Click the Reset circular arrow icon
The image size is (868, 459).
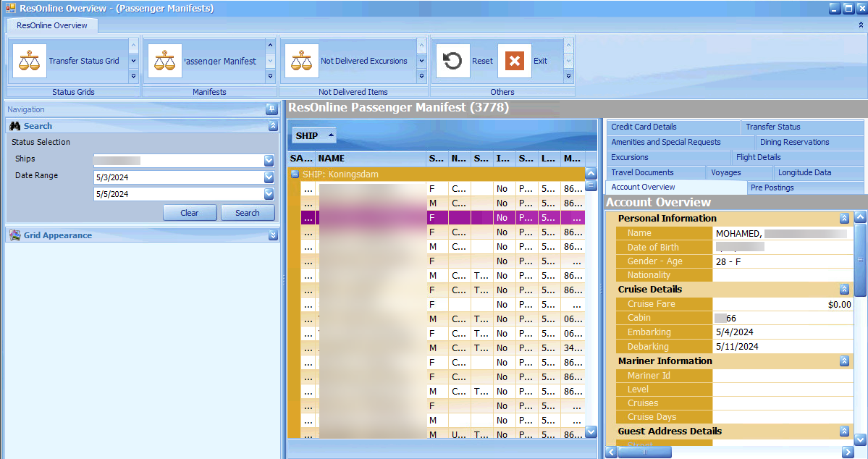[x=452, y=61]
